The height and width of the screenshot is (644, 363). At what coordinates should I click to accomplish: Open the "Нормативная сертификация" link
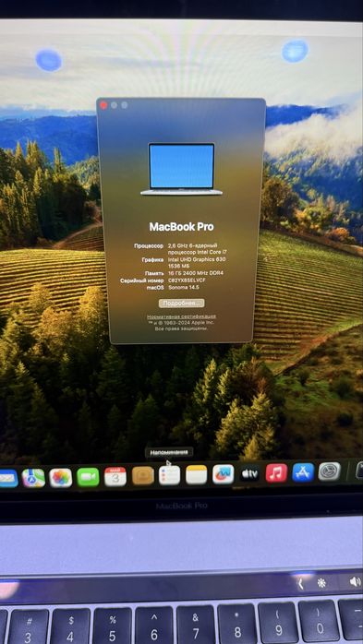pyautogui.click(x=182, y=316)
